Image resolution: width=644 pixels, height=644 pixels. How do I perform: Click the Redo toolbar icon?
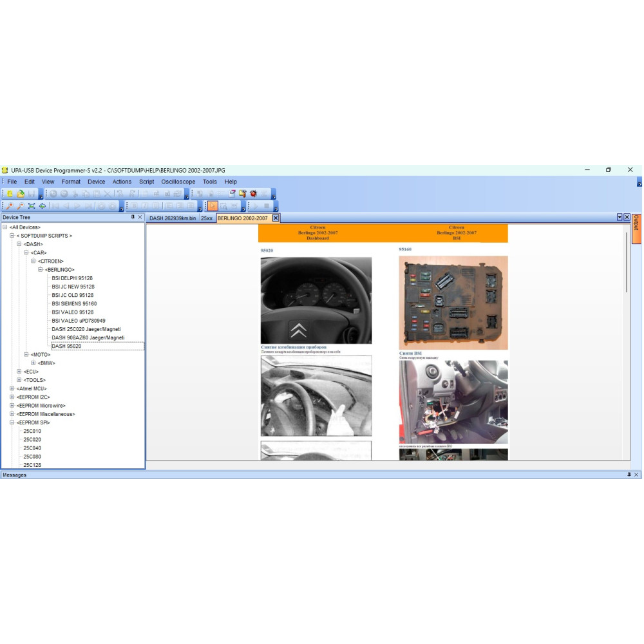pyautogui.click(x=64, y=193)
